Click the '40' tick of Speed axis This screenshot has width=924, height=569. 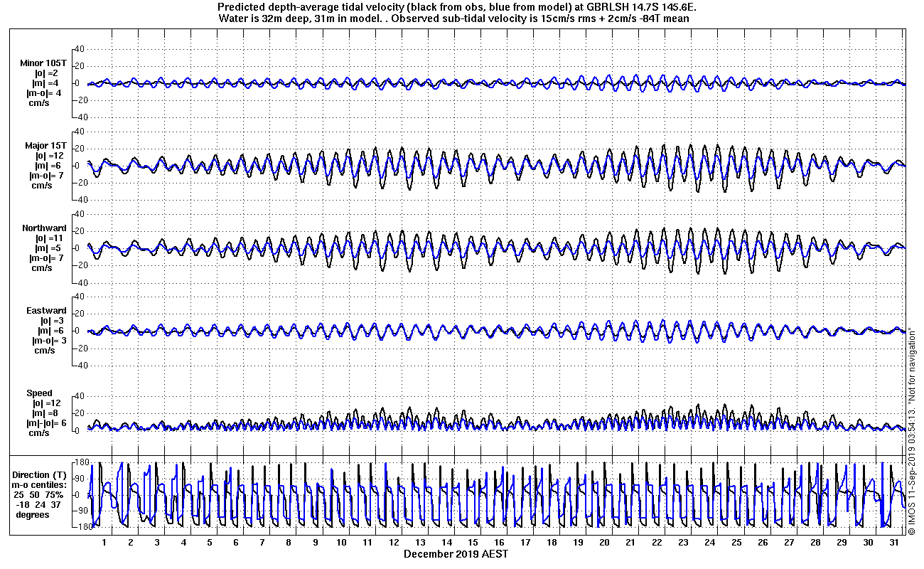pos(80,396)
